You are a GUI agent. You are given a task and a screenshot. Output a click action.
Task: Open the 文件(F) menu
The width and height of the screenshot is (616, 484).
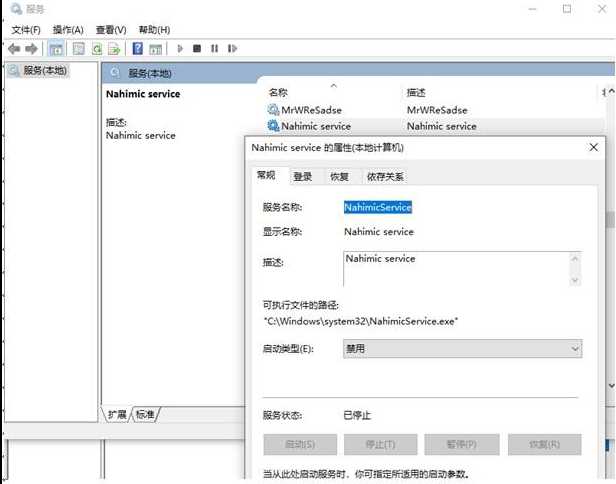coord(26,30)
